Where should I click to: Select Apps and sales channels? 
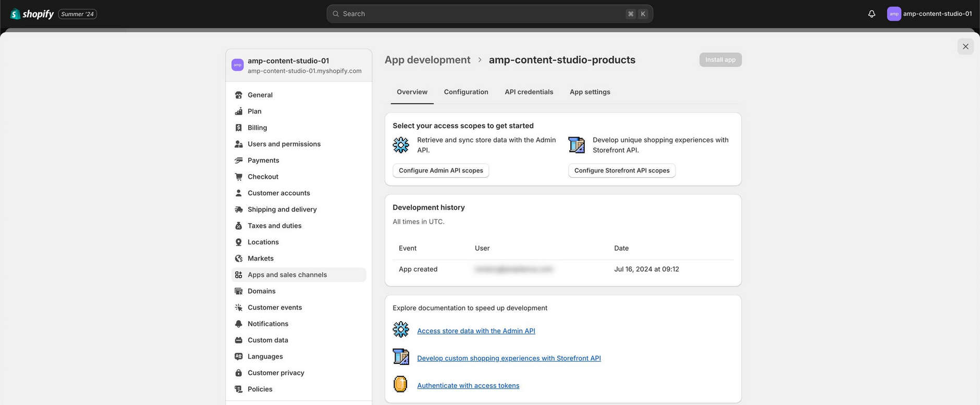299,275
